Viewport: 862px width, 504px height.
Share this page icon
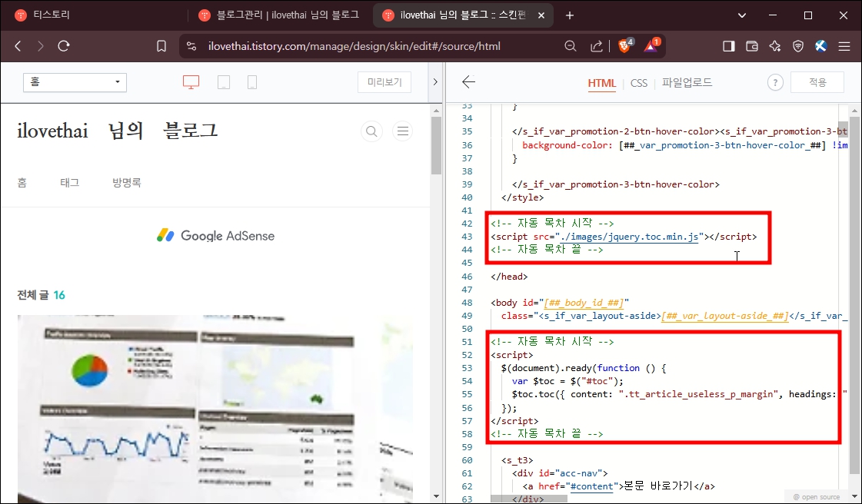597,46
